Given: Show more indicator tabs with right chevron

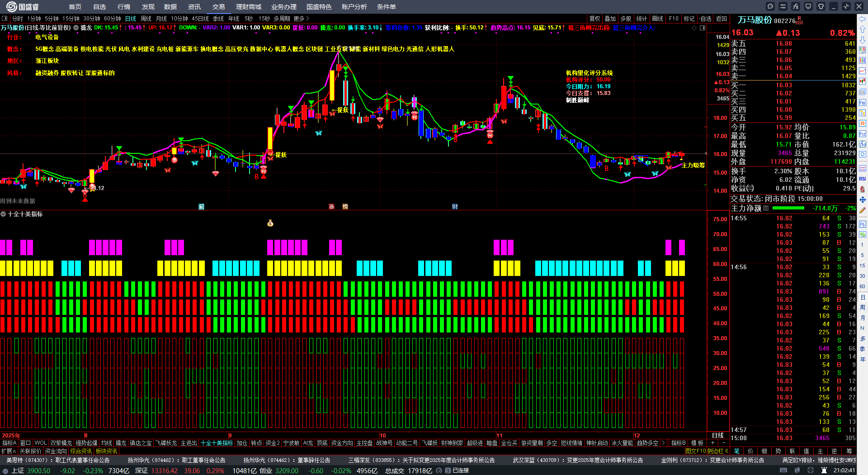Looking at the screenshot, I should 663,443.
